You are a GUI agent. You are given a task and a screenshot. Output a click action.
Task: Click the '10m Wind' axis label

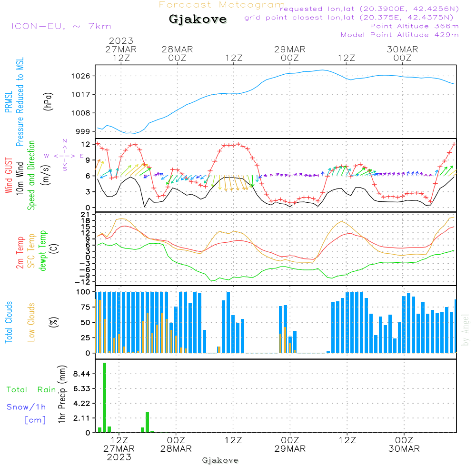pyautogui.click(x=20, y=178)
